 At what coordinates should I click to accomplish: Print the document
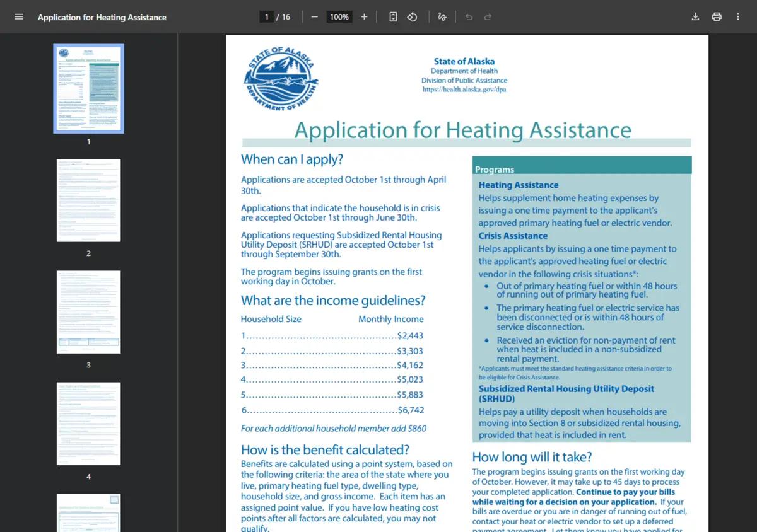coord(717,17)
